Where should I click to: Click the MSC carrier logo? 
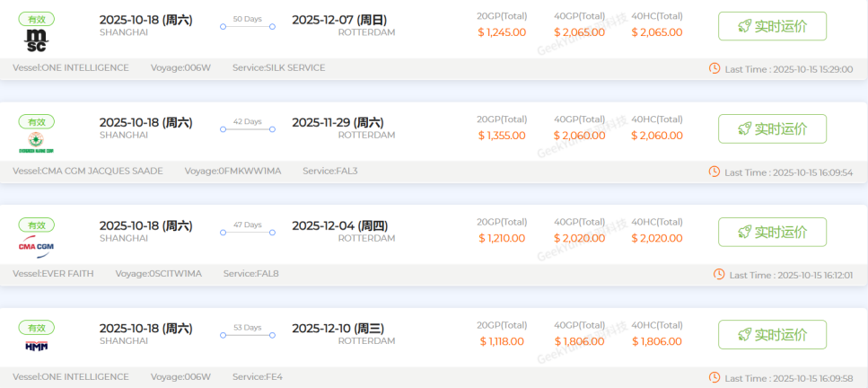[x=36, y=40]
